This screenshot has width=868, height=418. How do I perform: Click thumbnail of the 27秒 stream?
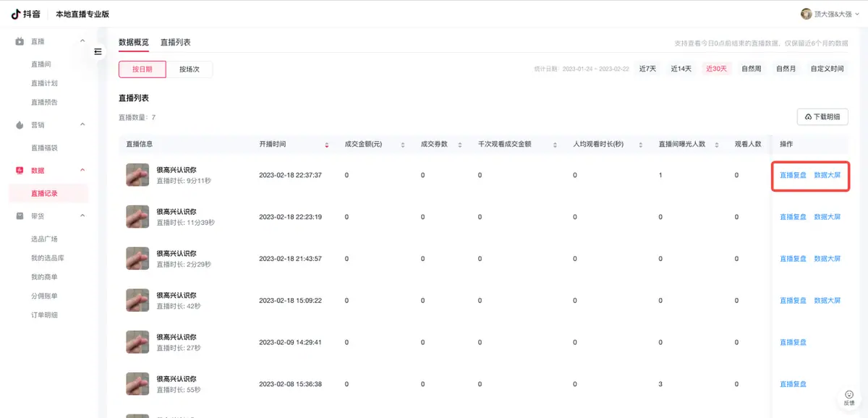137,343
